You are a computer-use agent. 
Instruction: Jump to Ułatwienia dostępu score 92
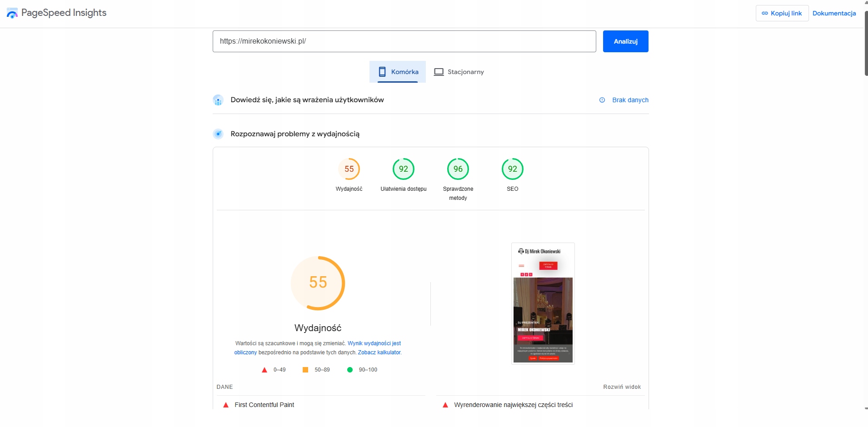(404, 169)
